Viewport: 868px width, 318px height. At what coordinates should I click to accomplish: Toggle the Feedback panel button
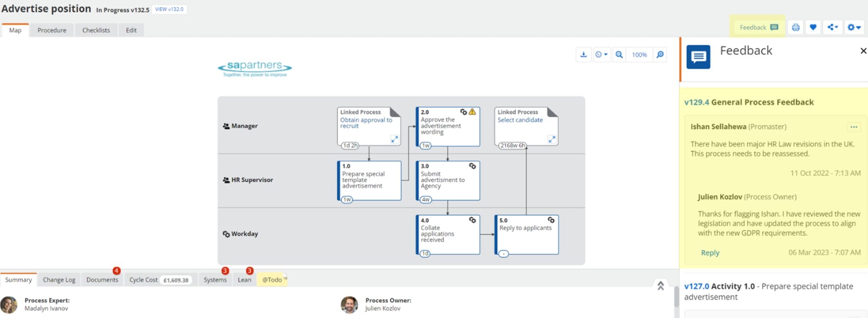[758, 28]
